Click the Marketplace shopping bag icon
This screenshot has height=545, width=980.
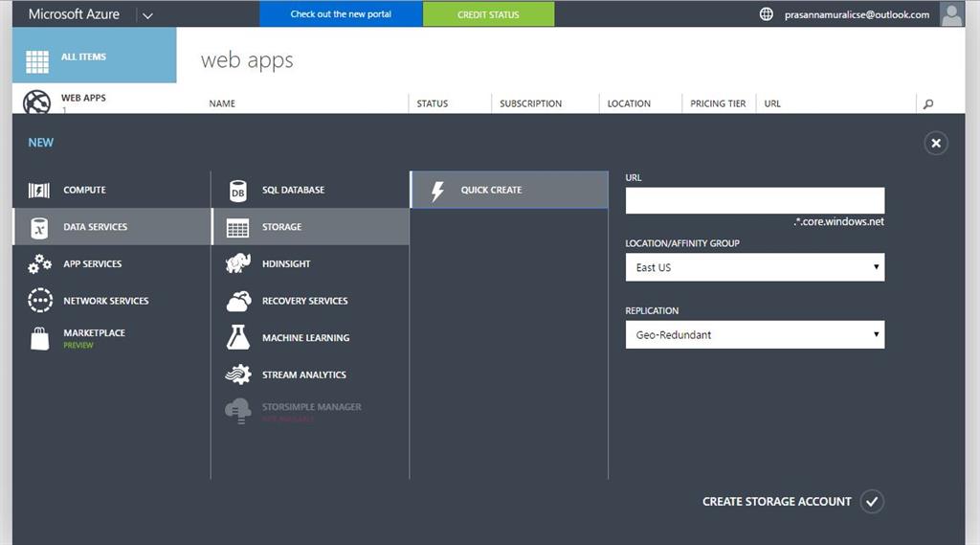point(40,338)
